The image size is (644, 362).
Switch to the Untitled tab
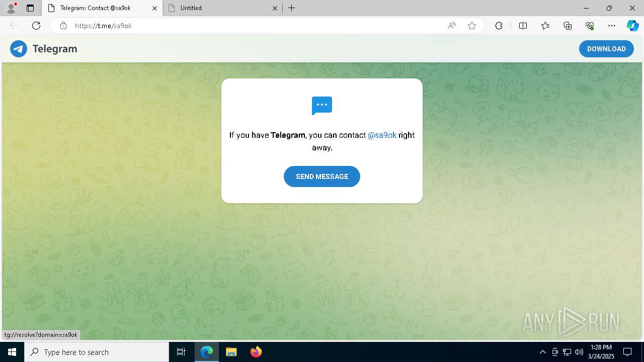point(223,8)
